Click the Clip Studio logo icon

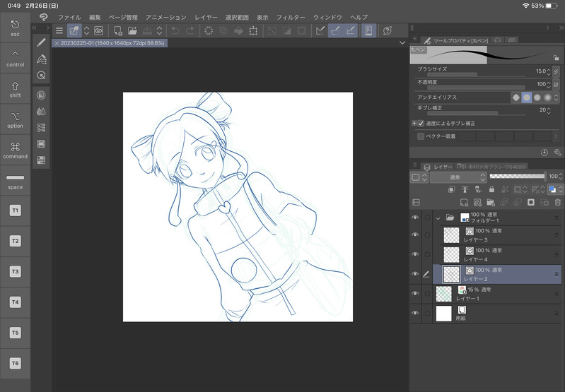(44, 17)
